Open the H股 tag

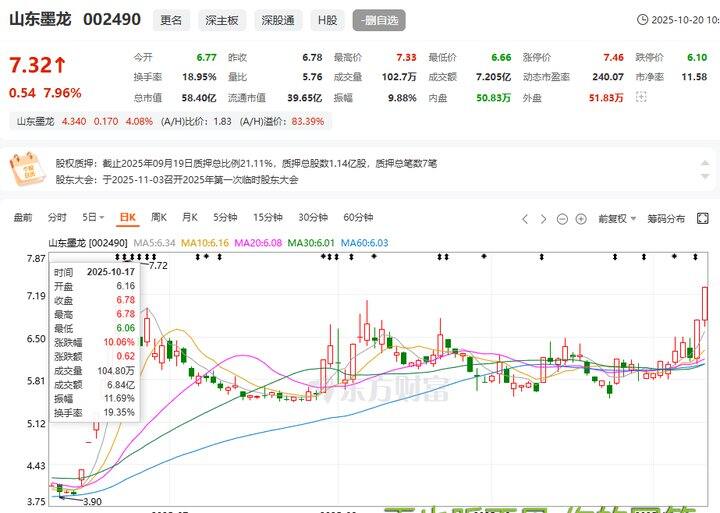click(327, 20)
